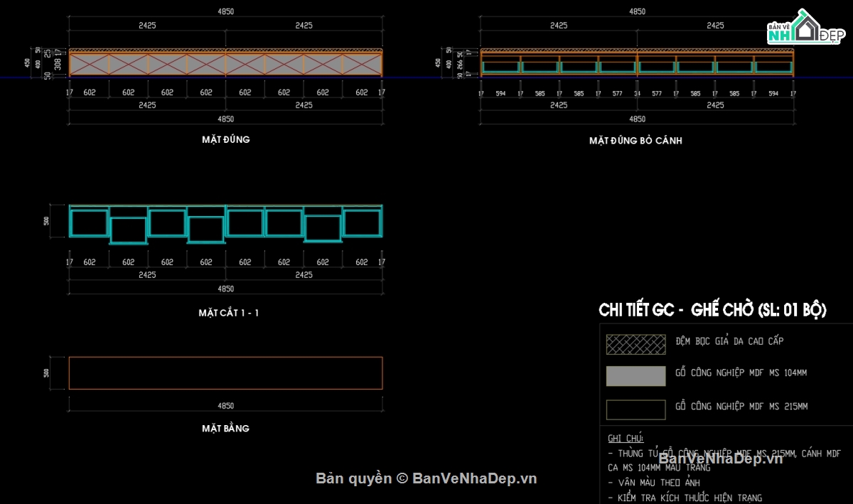Click the leftmost cyan box in section drawing
This screenshot has height=504, width=853.
click(89, 222)
